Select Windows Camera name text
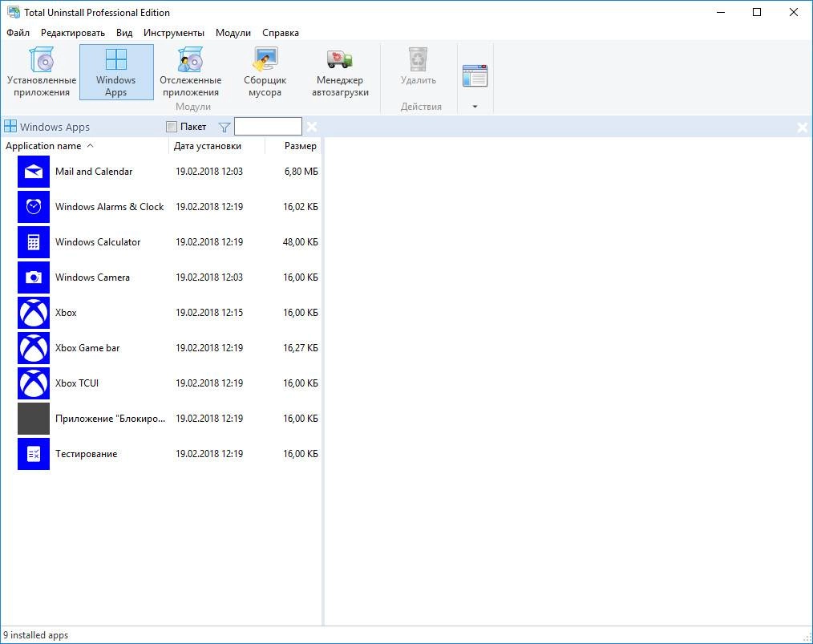 (x=92, y=277)
